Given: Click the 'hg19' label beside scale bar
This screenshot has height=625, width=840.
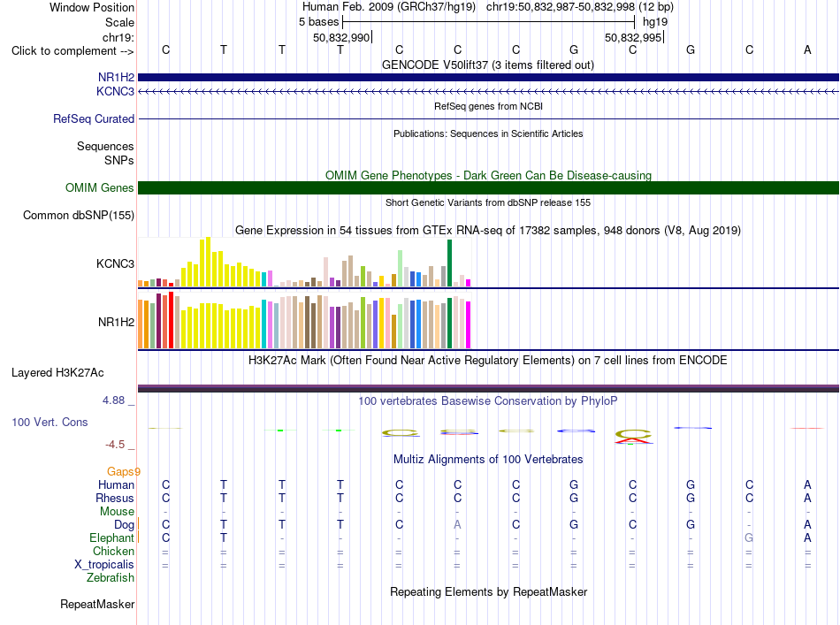Looking at the screenshot, I should (x=654, y=22).
